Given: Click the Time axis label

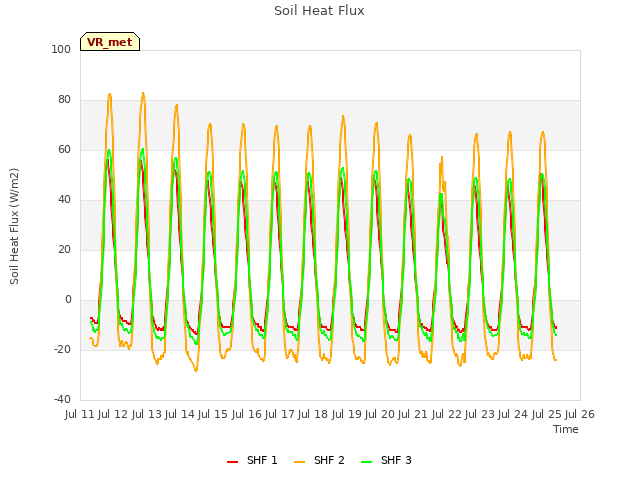Looking at the screenshot, I should (x=566, y=429).
